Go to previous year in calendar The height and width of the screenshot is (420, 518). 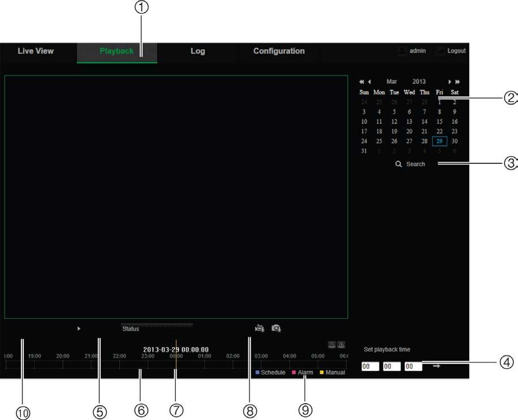coord(361,82)
